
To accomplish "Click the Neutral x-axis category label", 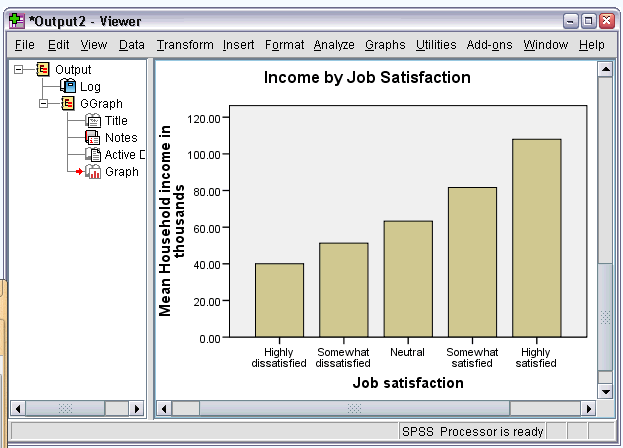I will coord(407,352).
